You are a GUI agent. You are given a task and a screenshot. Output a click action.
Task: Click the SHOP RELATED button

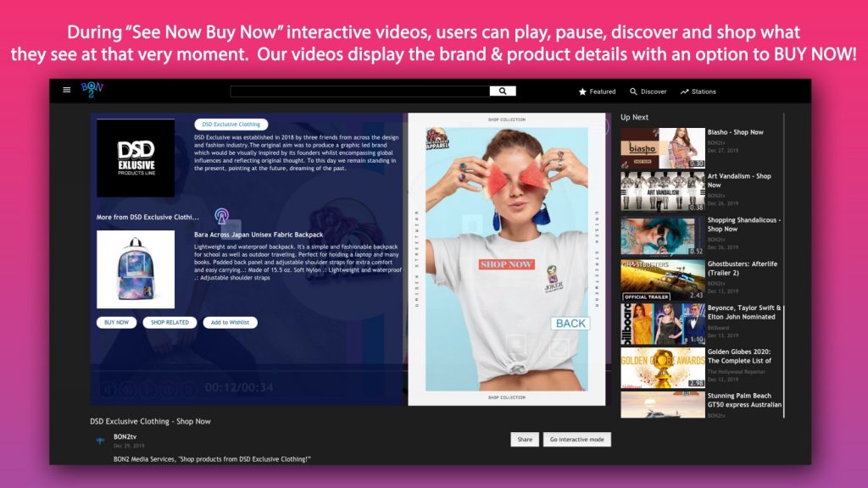170,322
